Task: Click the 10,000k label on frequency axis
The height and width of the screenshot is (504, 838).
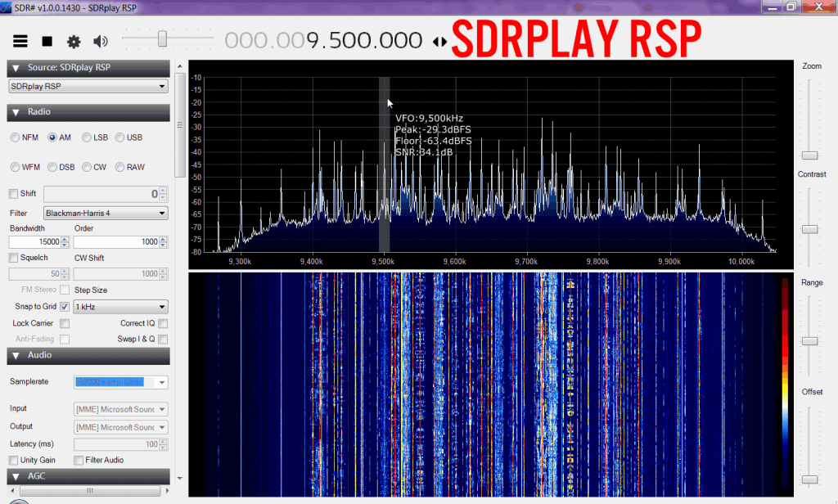Action: tap(741, 261)
